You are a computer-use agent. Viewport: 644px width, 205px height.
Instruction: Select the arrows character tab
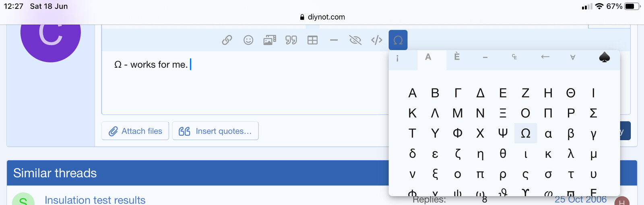(545, 57)
